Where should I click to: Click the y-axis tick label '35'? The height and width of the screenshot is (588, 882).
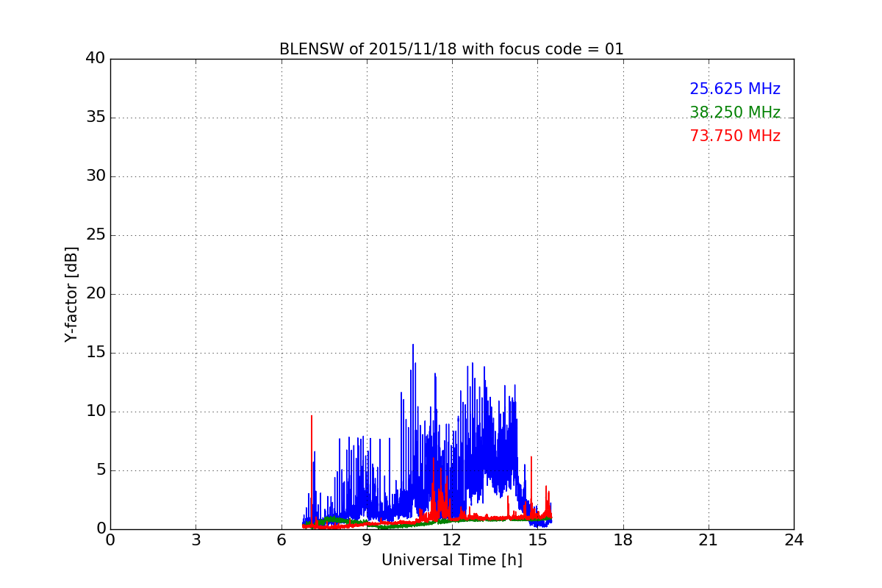[95, 118]
